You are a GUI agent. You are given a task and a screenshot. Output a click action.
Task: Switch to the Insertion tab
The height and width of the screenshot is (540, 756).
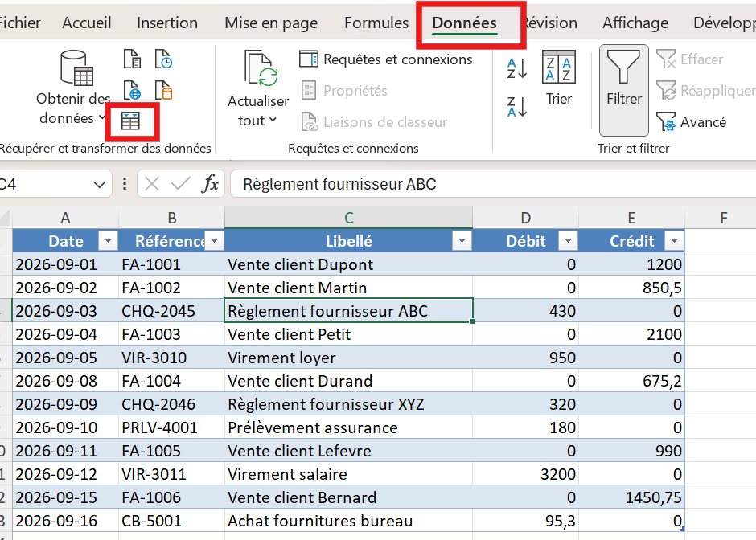pos(167,22)
